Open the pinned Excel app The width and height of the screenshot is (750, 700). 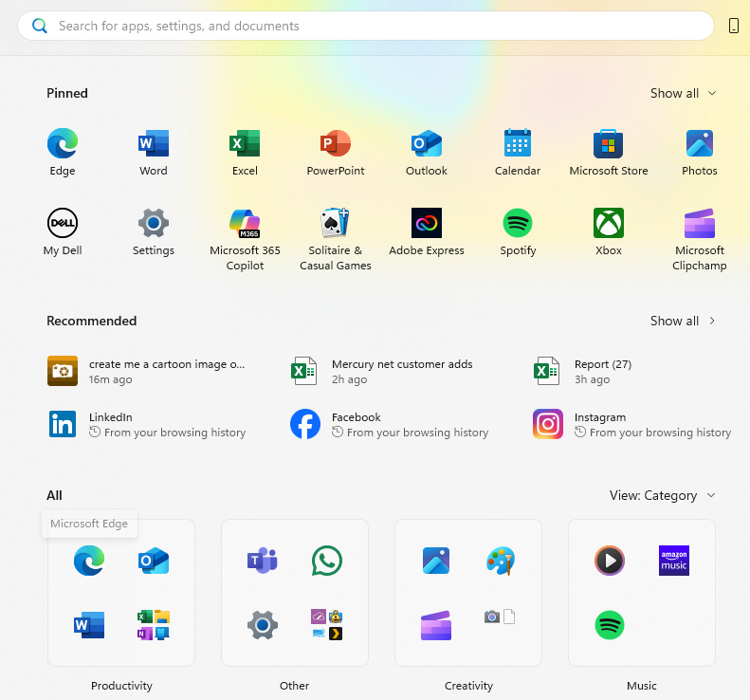tap(245, 152)
